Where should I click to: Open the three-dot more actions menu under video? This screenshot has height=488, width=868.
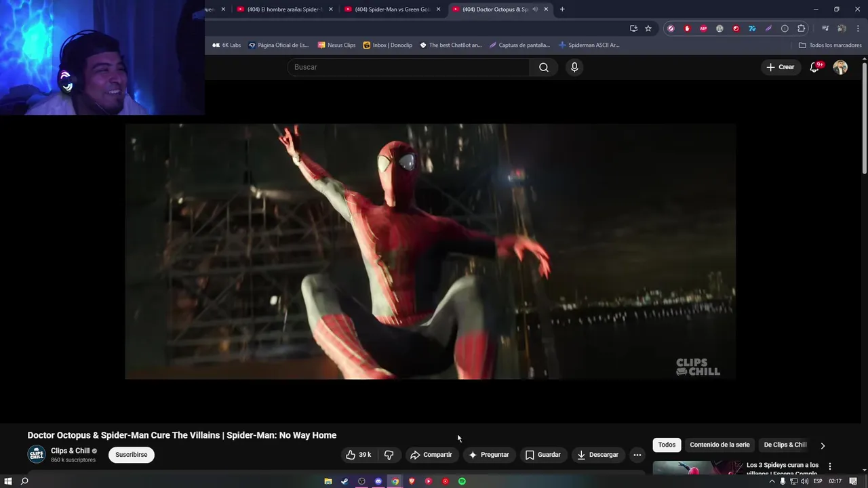pos(637,455)
